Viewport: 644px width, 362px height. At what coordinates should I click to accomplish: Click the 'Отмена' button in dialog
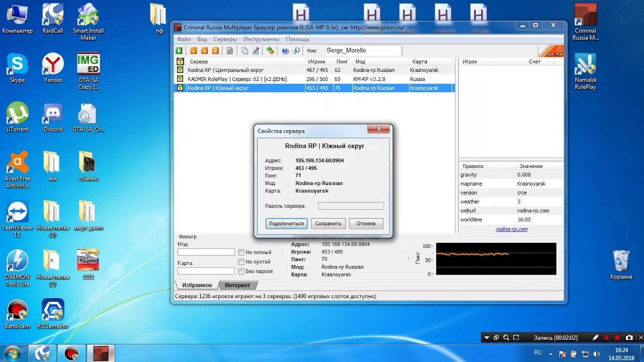[366, 224]
